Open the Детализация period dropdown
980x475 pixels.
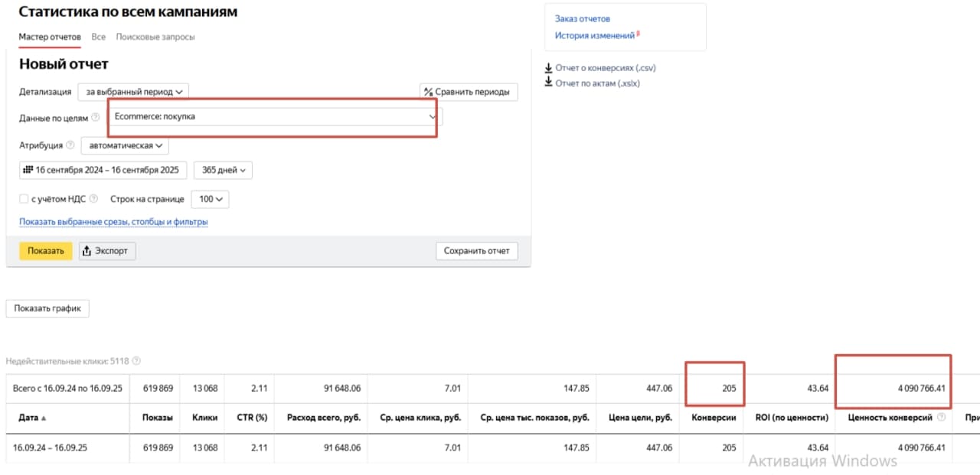[x=133, y=92]
